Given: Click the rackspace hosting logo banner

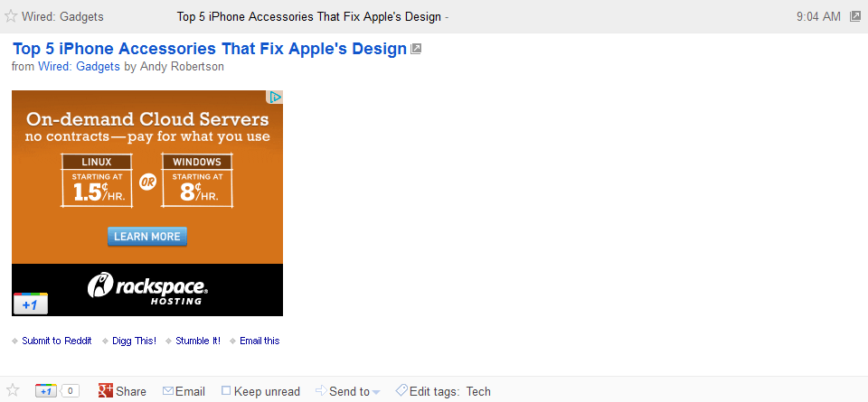Looking at the screenshot, I should coord(147,289).
